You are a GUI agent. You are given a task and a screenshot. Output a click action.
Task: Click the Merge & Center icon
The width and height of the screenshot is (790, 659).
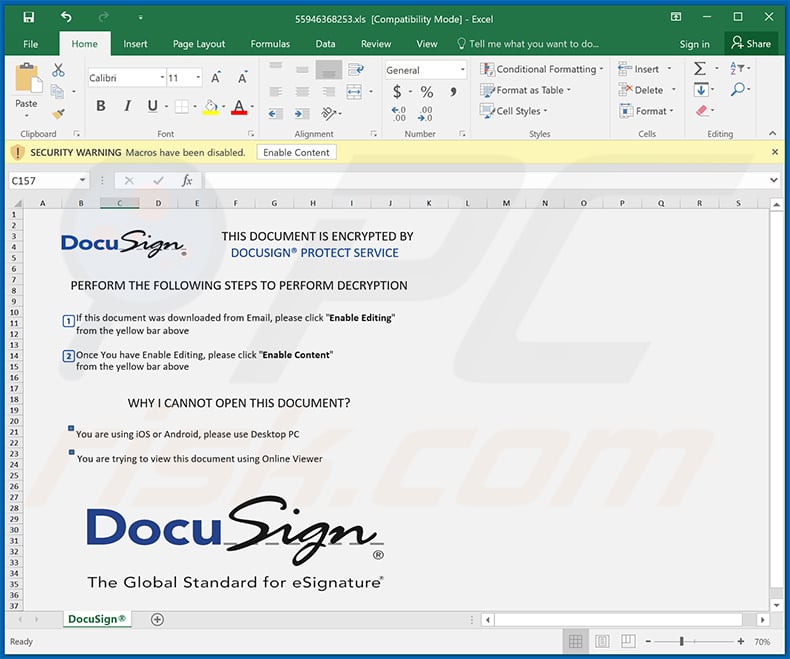(x=354, y=92)
